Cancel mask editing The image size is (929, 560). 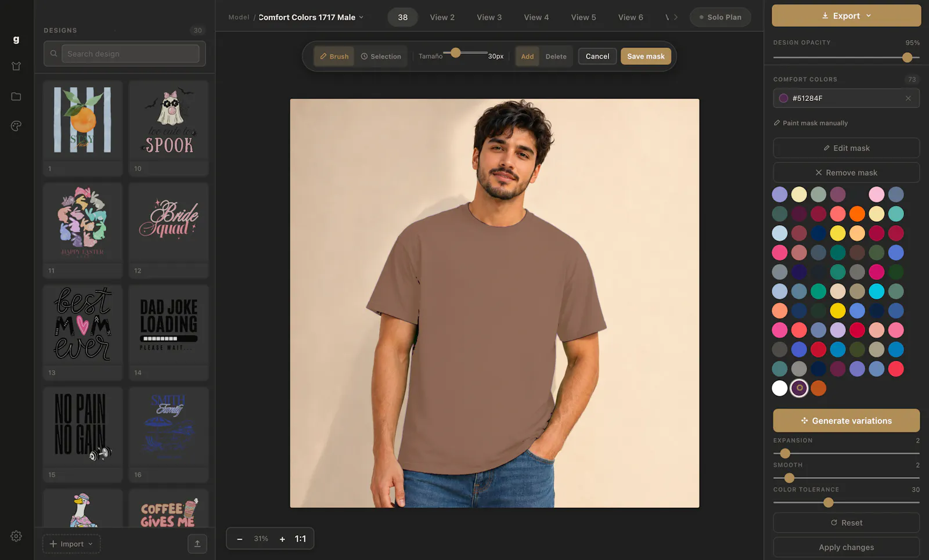[597, 56]
